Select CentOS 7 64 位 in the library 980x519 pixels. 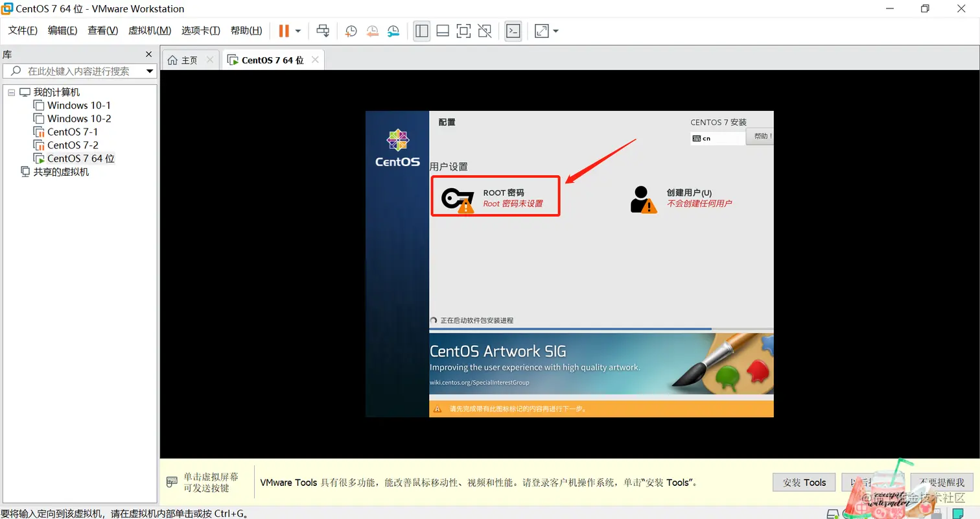click(81, 158)
